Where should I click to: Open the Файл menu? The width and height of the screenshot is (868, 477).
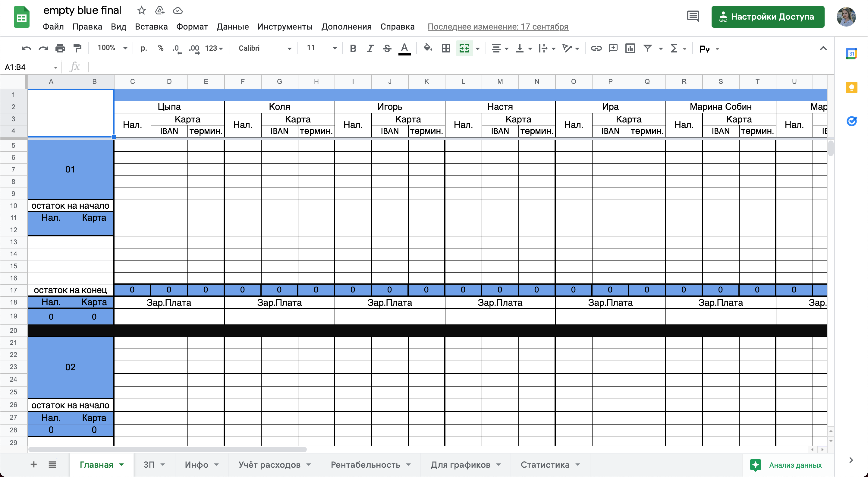53,27
